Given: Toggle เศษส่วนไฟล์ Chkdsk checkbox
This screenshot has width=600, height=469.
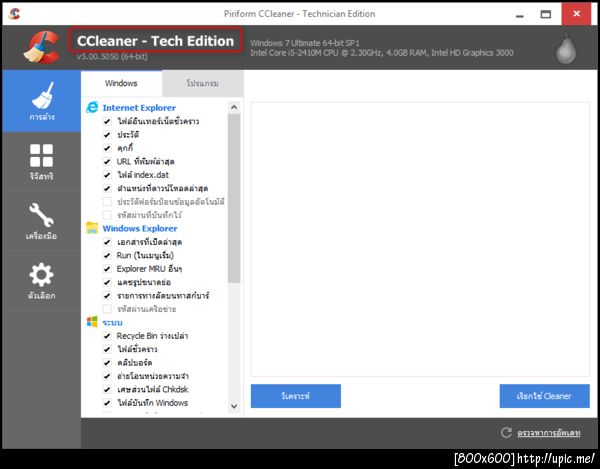Looking at the screenshot, I should (x=107, y=389).
